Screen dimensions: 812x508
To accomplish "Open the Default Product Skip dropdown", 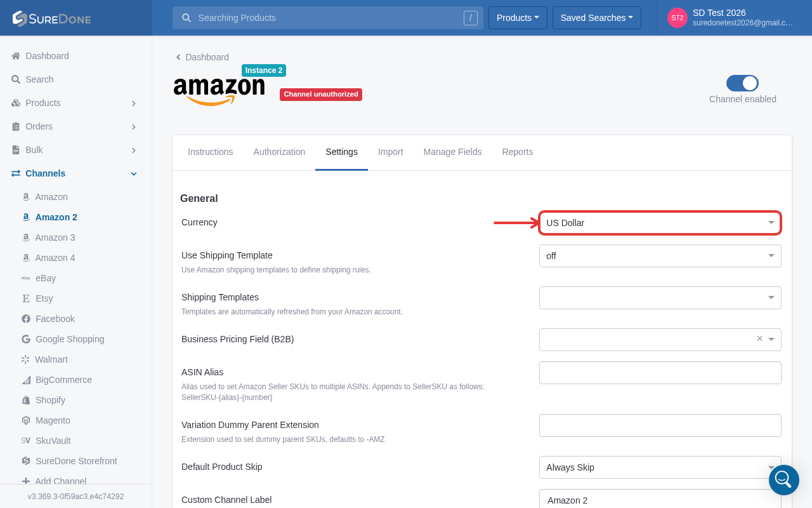I will [660, 467].
